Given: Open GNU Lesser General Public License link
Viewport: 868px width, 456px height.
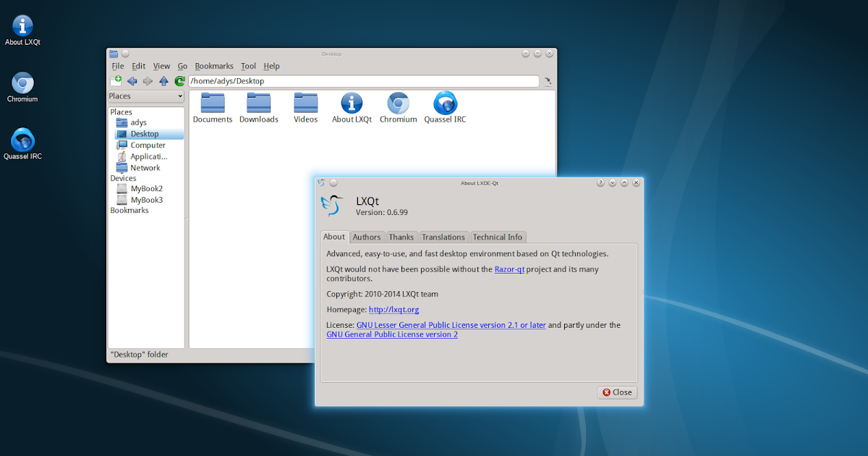Looking at the screenshot, I should point(451,326).
